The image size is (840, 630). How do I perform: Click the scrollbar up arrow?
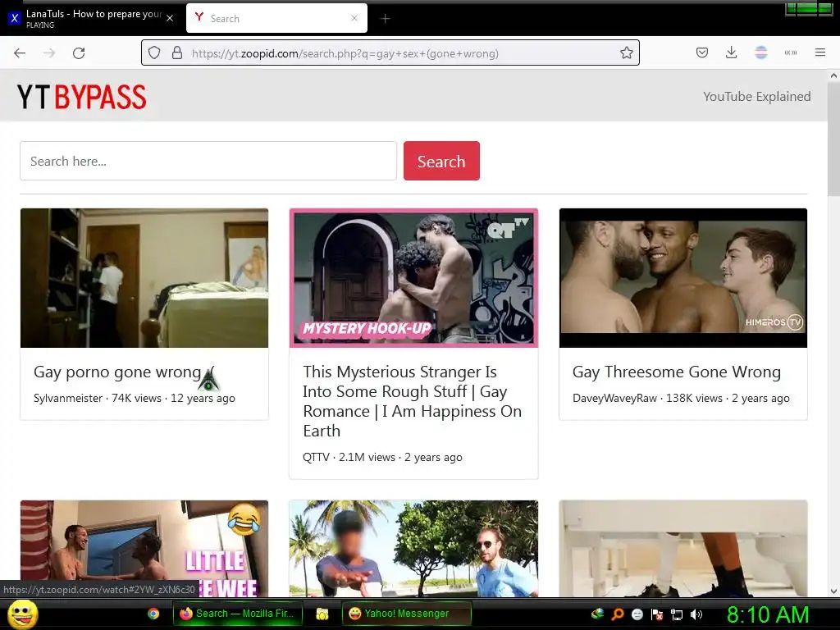point(833,75)
